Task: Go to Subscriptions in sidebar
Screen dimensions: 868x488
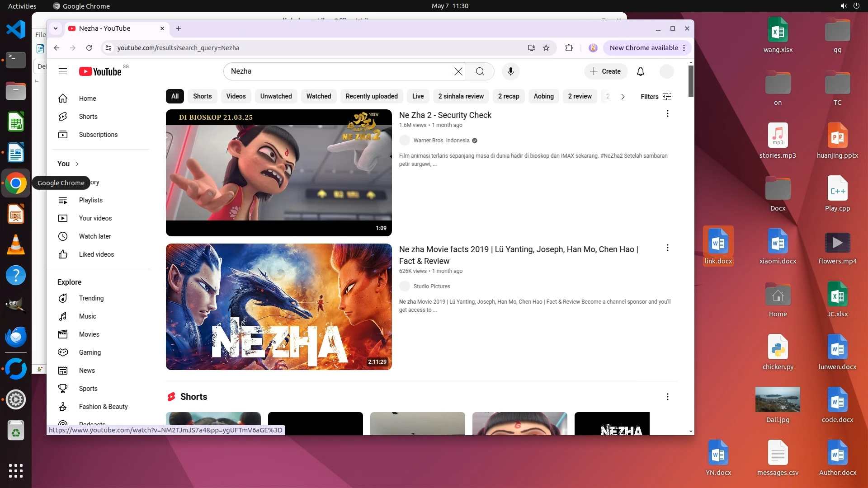Action: point(98,135)
